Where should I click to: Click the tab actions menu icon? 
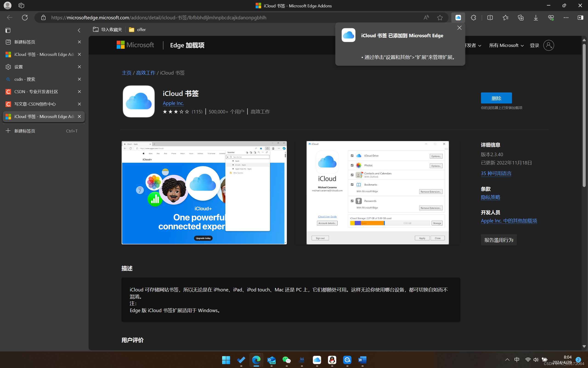pyautogui.click(x=8, y=30)
